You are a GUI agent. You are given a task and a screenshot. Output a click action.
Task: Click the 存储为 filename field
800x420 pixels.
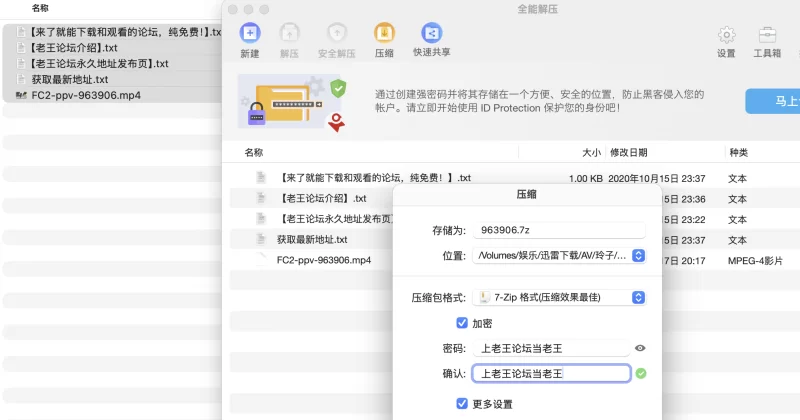[x=559, y=230]
